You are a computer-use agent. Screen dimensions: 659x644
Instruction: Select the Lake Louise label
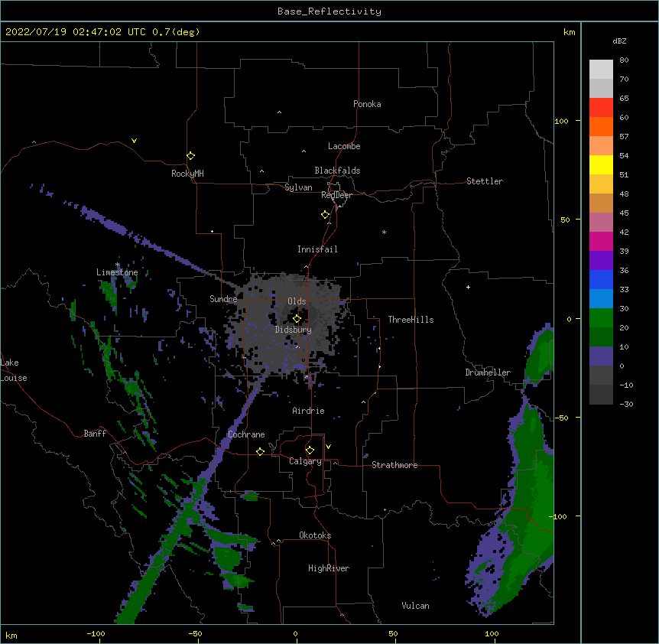pos(14,370)
